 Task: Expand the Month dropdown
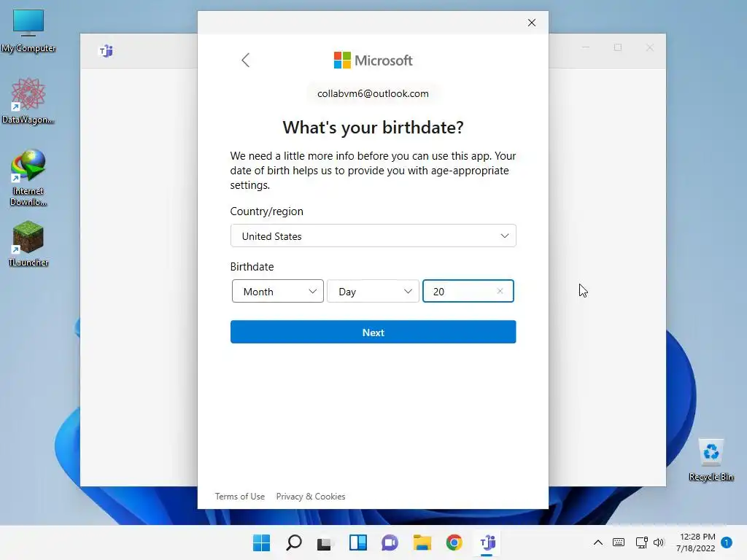click(x=278, y=291)
